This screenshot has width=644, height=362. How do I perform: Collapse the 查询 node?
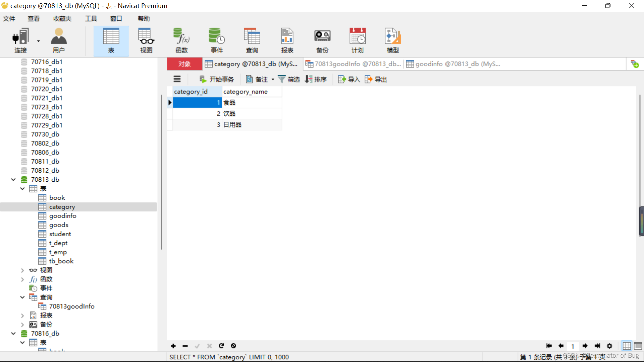22,297
